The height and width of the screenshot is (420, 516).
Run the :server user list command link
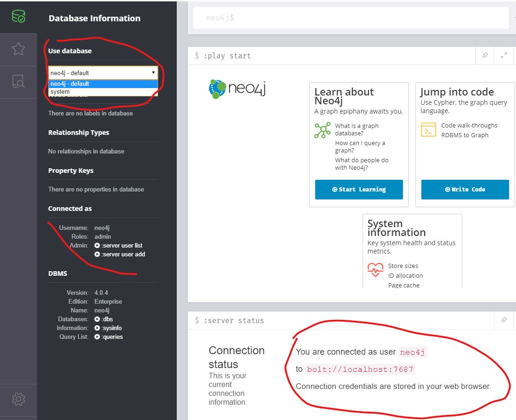pyautogui.click(x=122, y=245)
